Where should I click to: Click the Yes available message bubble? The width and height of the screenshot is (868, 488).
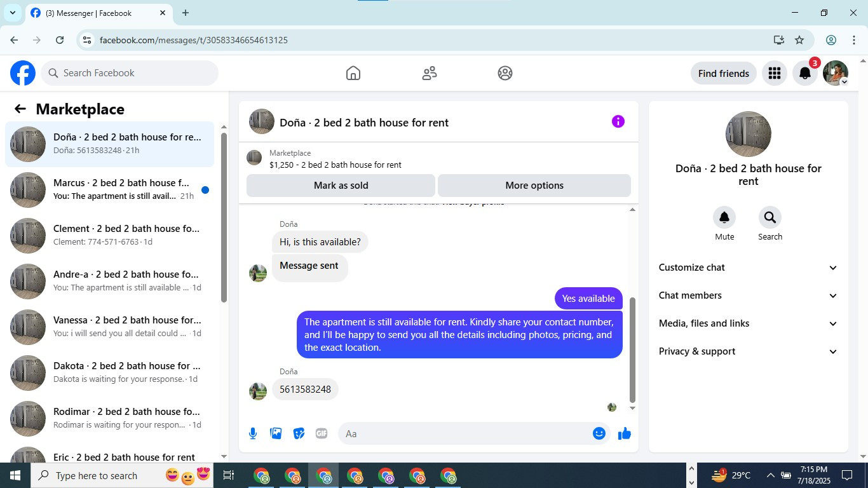point(588,298)
